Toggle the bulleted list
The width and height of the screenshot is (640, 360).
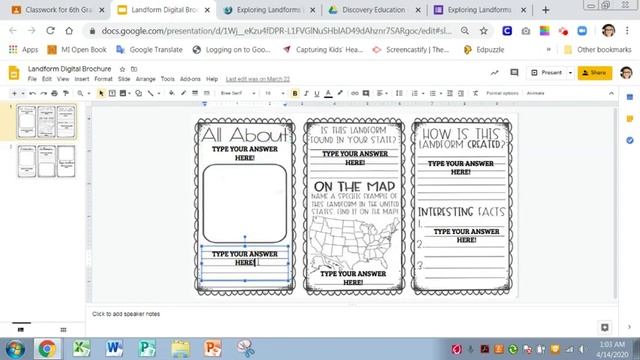click(433, 93)
